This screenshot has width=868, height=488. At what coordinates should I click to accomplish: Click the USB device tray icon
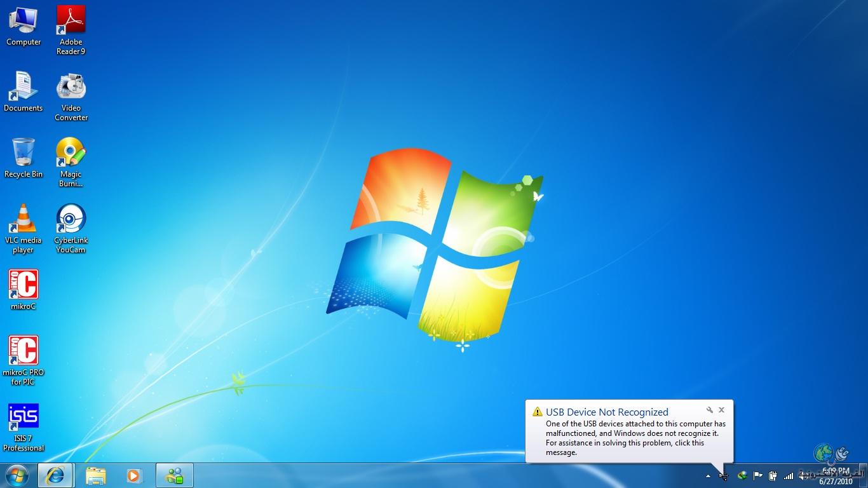click(724, 476)
